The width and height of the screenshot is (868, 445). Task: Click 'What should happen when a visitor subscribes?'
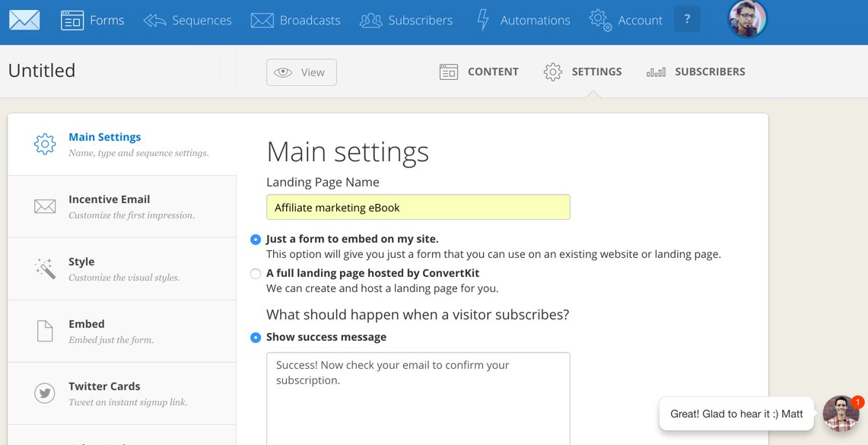pyautogui.click(x=418, y=315)
